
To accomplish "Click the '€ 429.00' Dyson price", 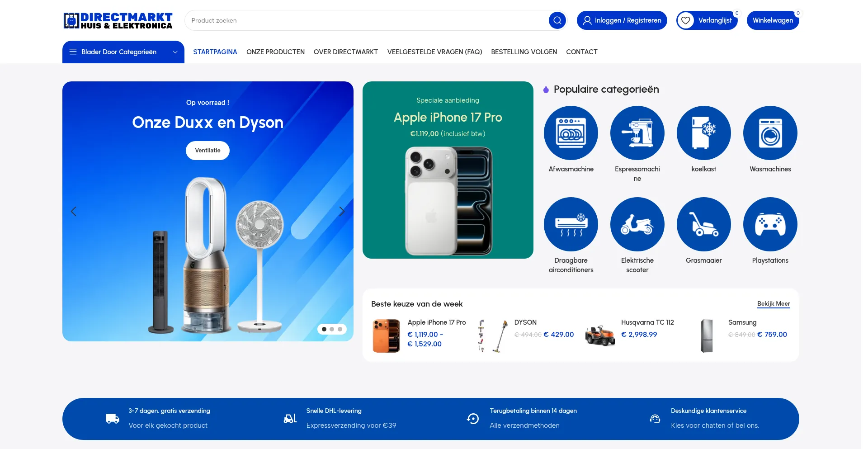I will 559,335.
